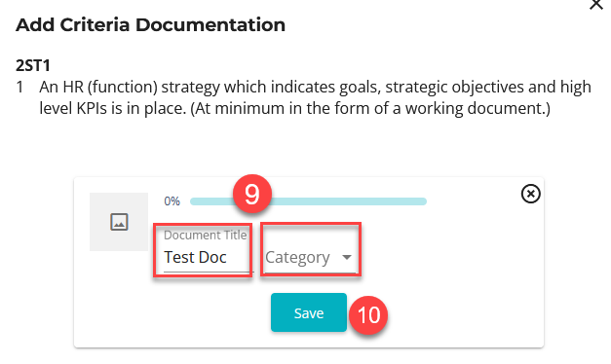Click the Document Title floating label
This screenshot has height=364, width=611.
[x=205, y=236]
